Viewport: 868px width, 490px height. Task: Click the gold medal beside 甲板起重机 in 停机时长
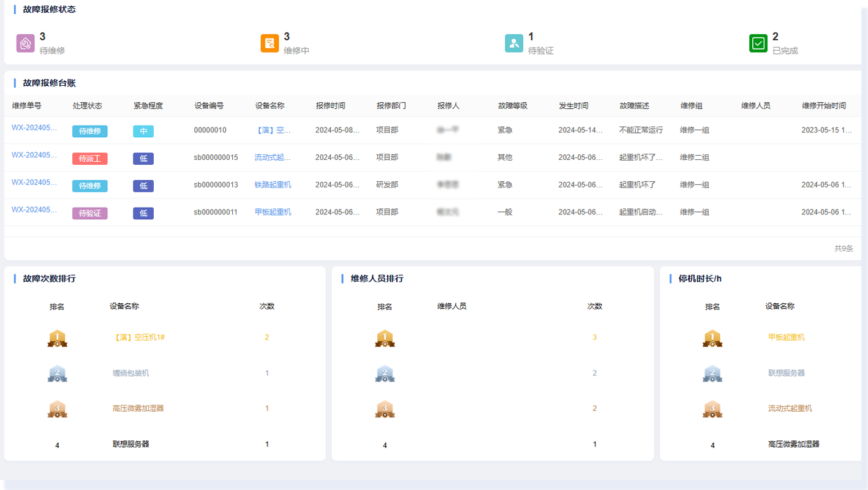[x=712, y=338]
